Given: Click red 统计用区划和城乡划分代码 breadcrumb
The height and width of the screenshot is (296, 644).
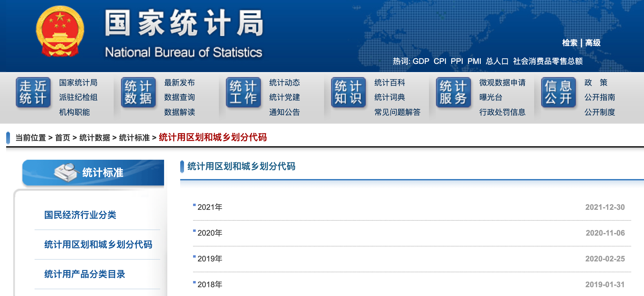Looking at the screenshot, I should [213, 137].
